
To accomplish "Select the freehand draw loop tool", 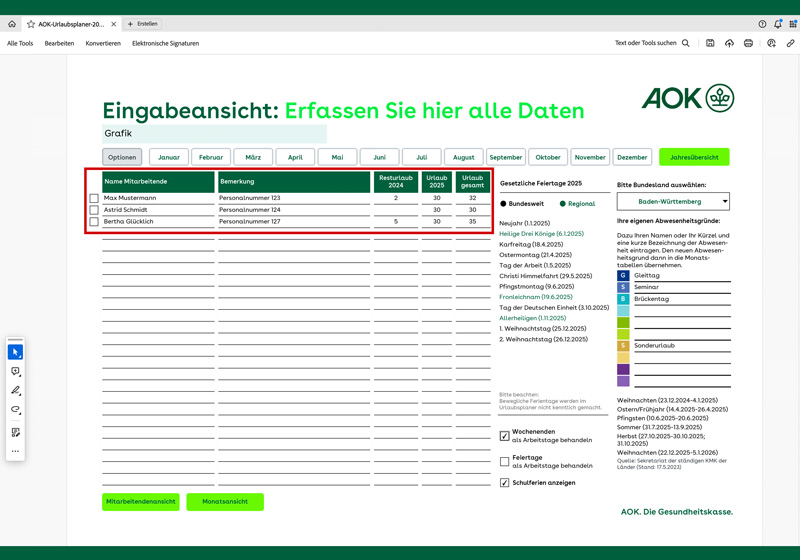I will pyautogui.click(x=15, y=410).
